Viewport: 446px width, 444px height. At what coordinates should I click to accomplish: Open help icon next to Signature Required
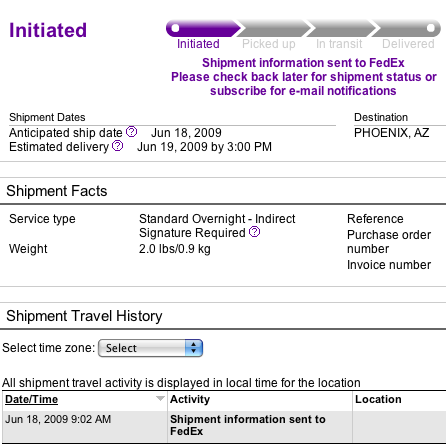(x=254, y=232)
